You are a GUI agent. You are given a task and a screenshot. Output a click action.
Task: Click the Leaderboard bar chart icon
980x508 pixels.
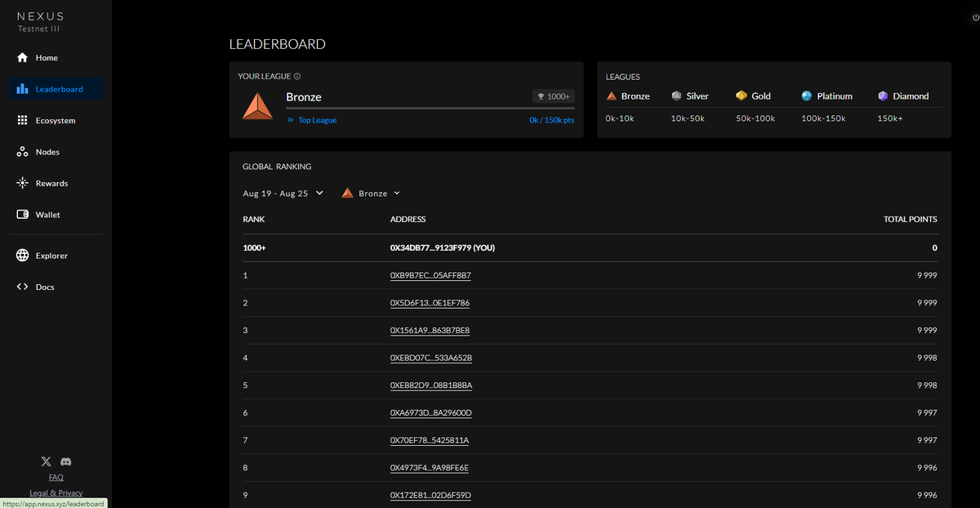(x=22, y=89)
